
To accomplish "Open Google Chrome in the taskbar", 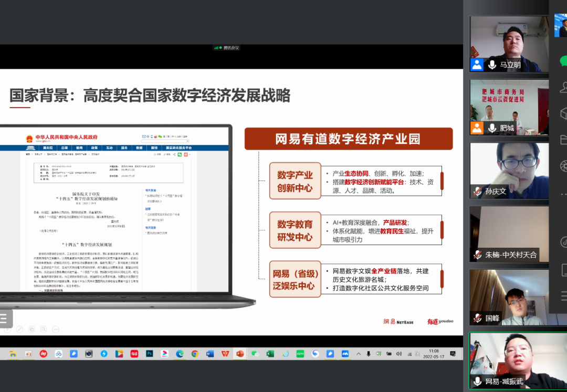I will (x=195, y=354).
